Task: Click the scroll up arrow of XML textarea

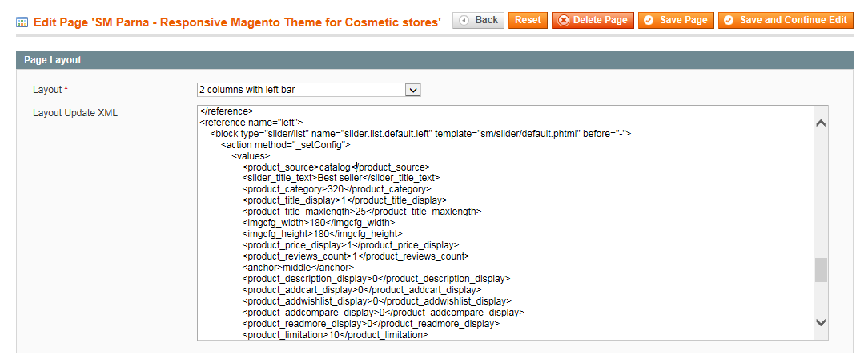Action: [x=821, y=123]
